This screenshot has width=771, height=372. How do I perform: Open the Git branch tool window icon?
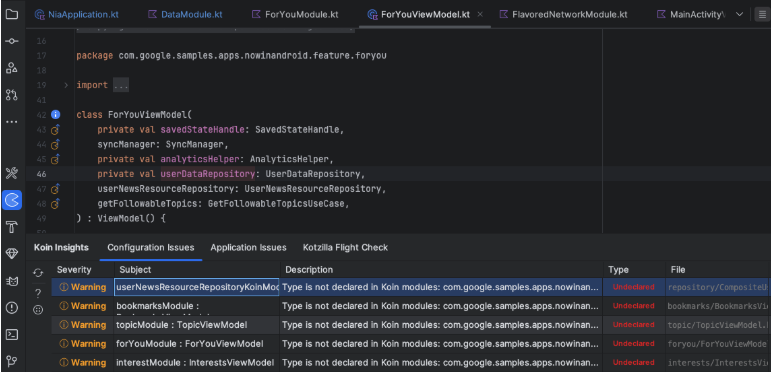(11, 362)
